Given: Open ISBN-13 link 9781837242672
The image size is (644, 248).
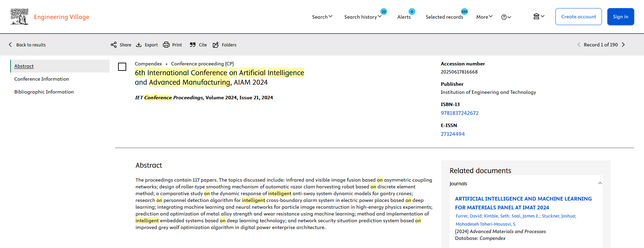Looking at the screenshot, I should point(459,113).
